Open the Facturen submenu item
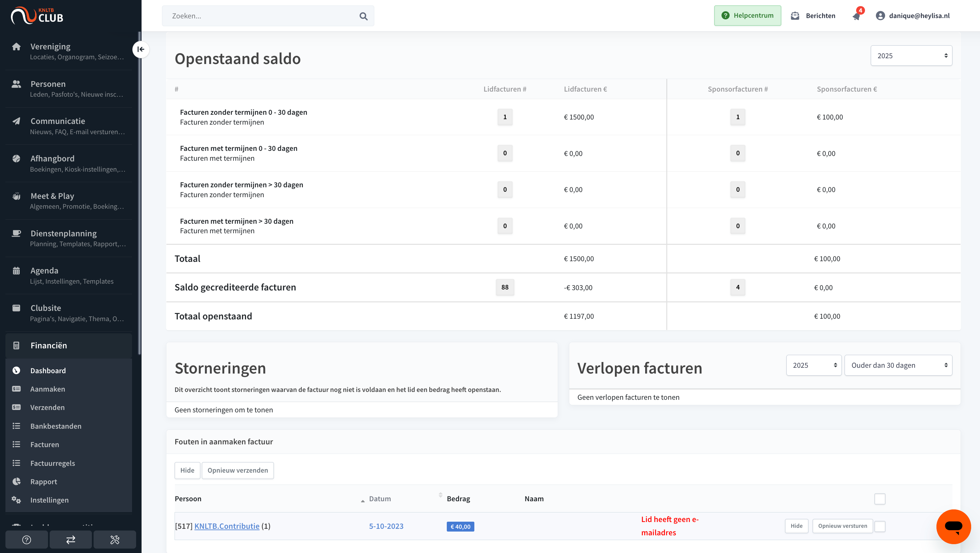 tap(68, 444)
